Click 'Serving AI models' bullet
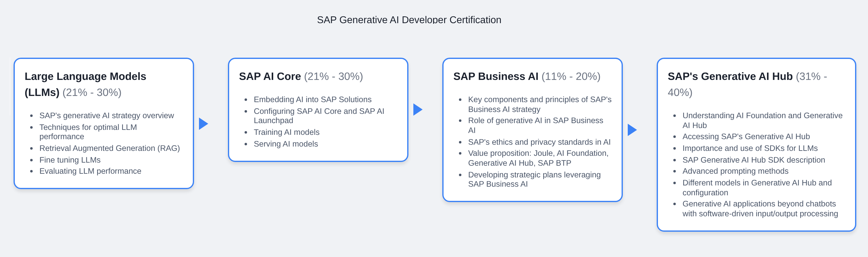868x257 pixels. pos(286,144)
